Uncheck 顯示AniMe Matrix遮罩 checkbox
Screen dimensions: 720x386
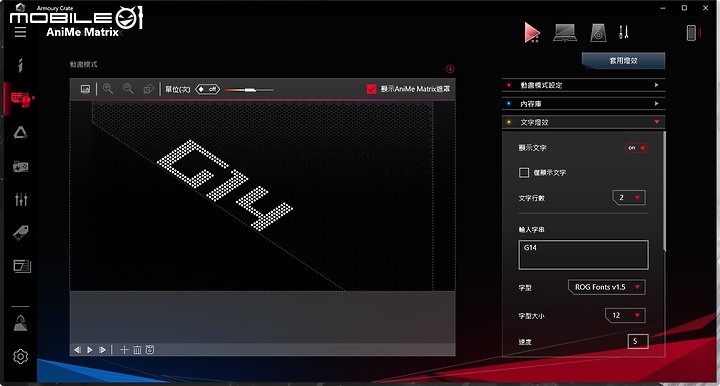[371, 89]
